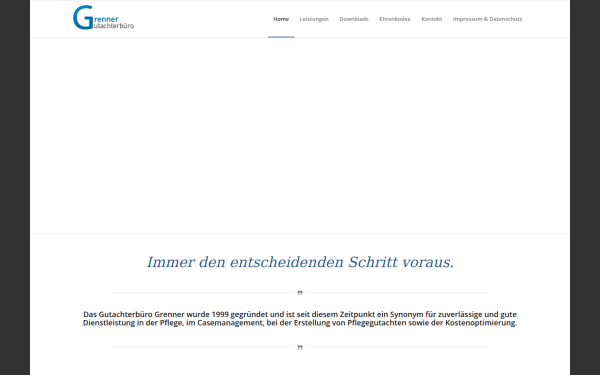The height and width of the screenshot is (375, 600).
Task: Click the empty white banner area
Action: click(300, 135)
